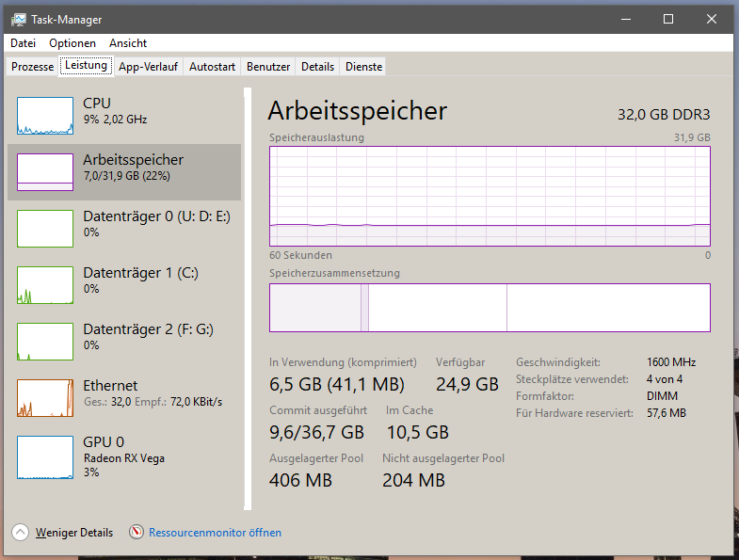
Task: Click the Radeon RX Vega text
Action: click(124, 458)
